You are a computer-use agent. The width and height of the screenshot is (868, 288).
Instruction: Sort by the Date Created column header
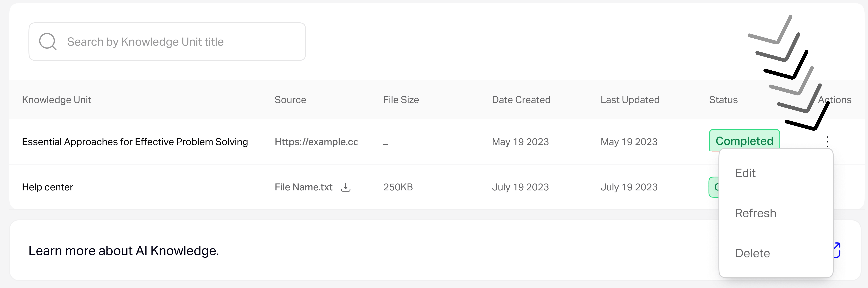[521, 100]
